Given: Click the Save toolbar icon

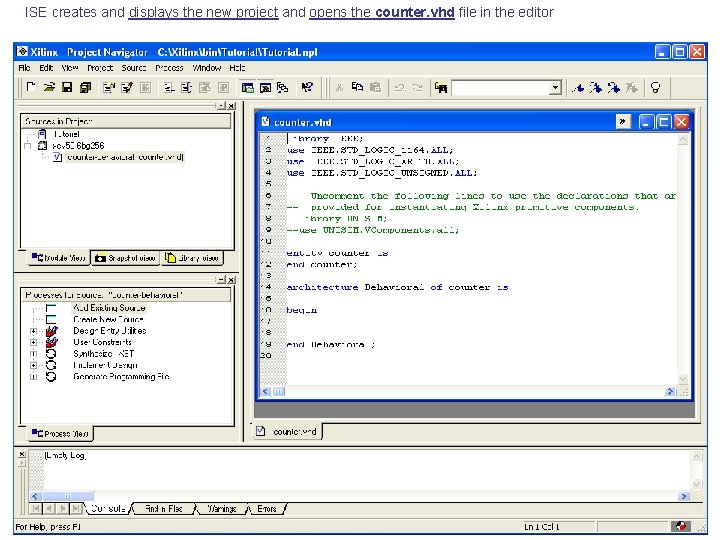Looking at the screenshot, I should pos(67,87).
